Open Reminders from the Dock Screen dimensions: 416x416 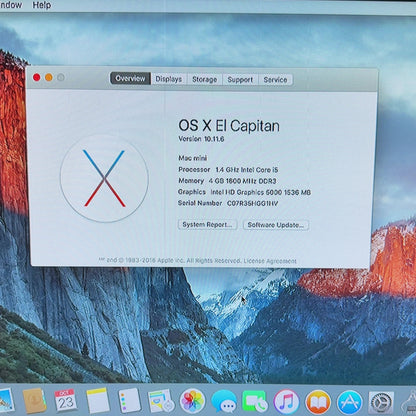click(x=129, y=401)
